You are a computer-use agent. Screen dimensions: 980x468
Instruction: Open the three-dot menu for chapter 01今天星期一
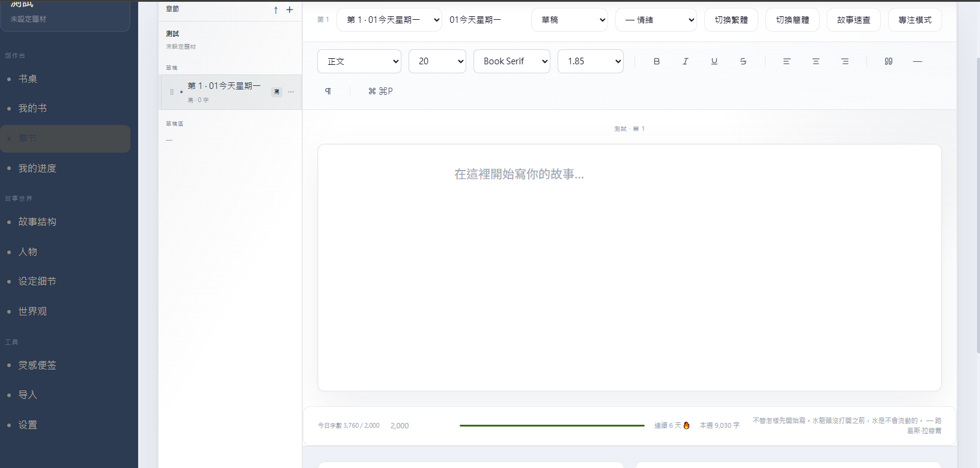coord(291,92)
